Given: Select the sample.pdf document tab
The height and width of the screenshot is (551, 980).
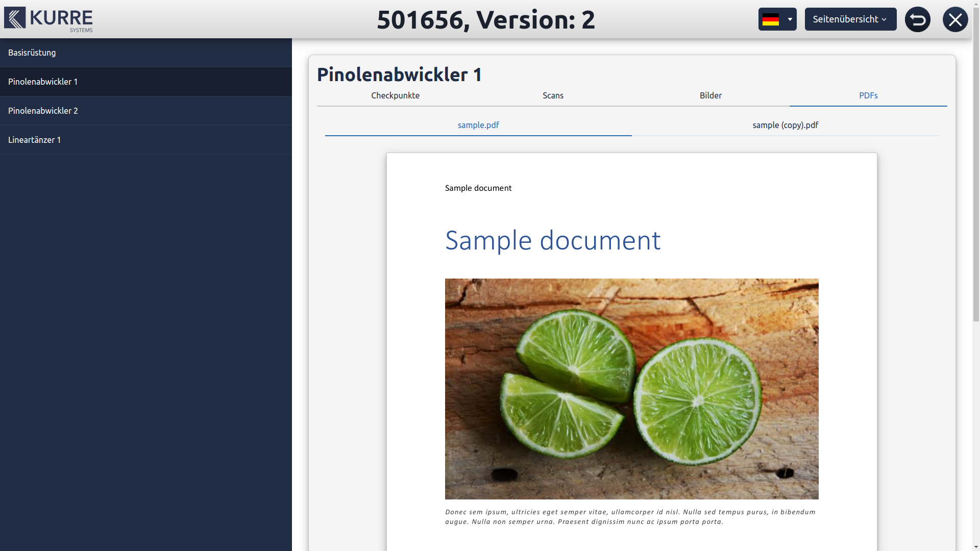Looking at the screenshot, I should pyautogui.click(x=478, y=125).
